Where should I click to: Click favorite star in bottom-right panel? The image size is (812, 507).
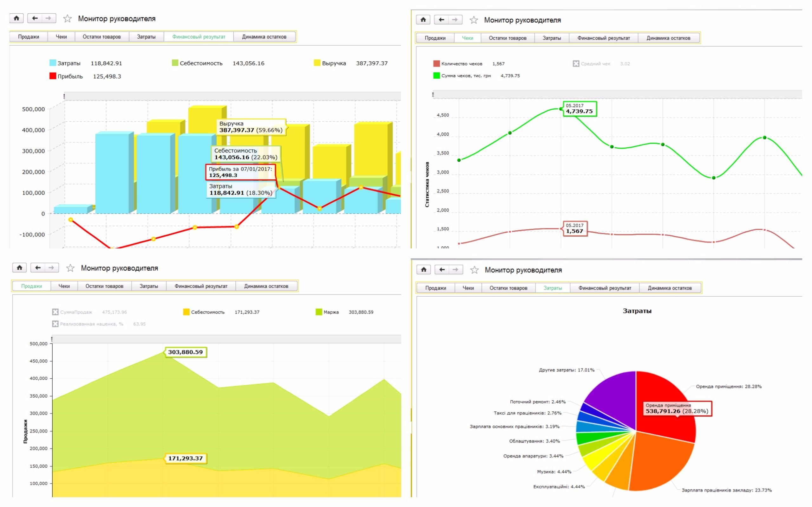(x=474, y=270)
